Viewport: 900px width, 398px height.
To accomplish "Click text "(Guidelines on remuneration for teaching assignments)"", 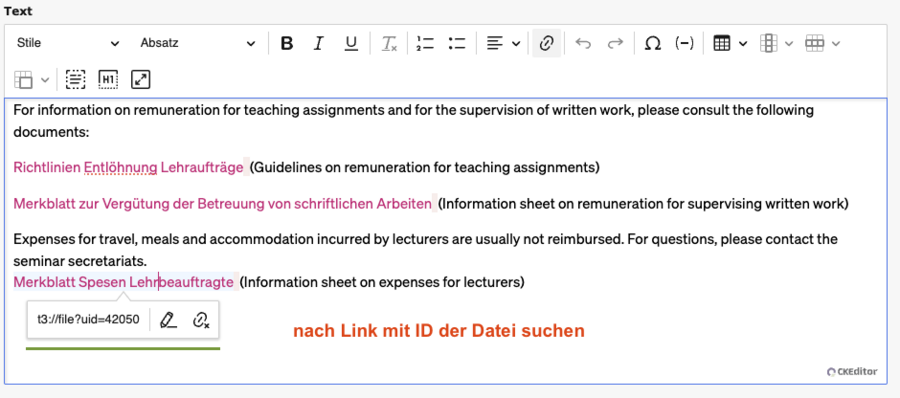I will pyautogui.click(x=425, y=168).
